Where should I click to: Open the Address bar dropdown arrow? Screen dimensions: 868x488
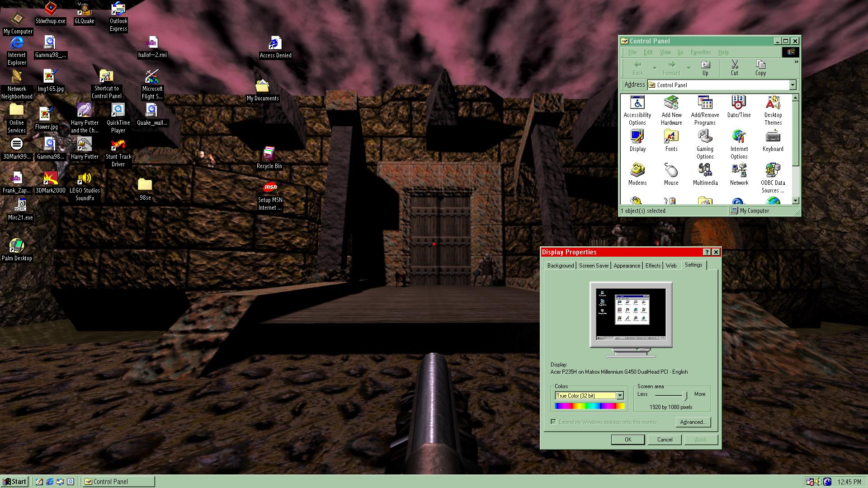pyautogui.click(x=793, y=85)
